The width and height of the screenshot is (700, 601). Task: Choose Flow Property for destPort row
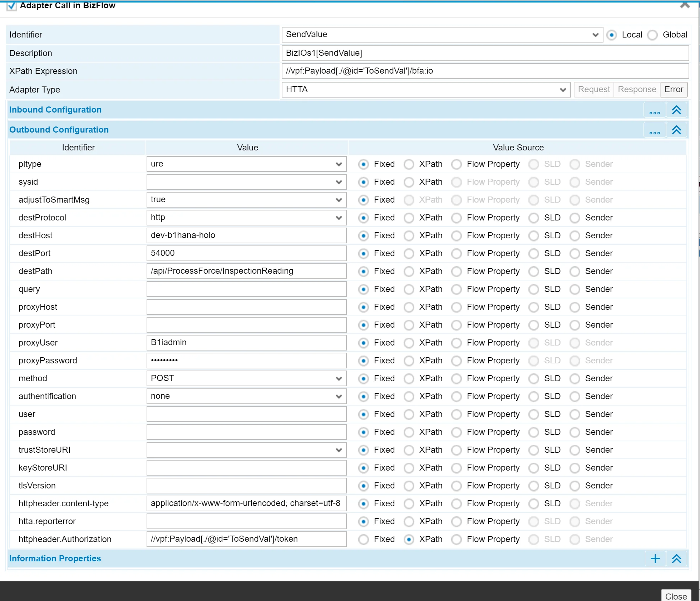[x=457, y=254]
